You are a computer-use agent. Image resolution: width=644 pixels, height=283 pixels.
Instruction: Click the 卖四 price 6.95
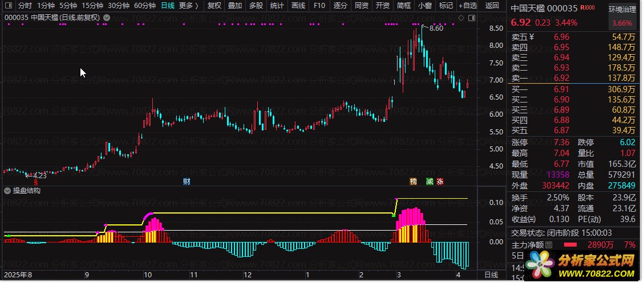(561, 47)
